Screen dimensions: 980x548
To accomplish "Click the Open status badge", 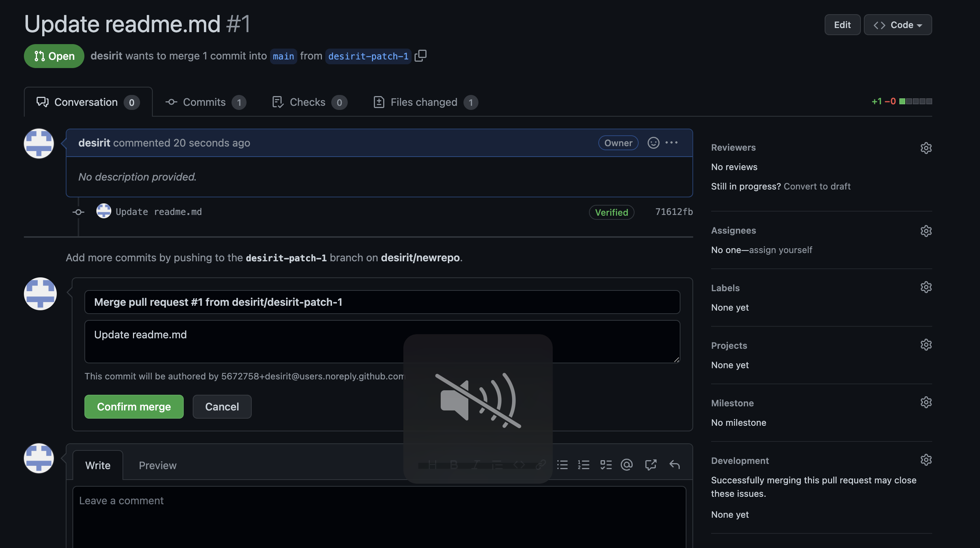I will (54, 56).
